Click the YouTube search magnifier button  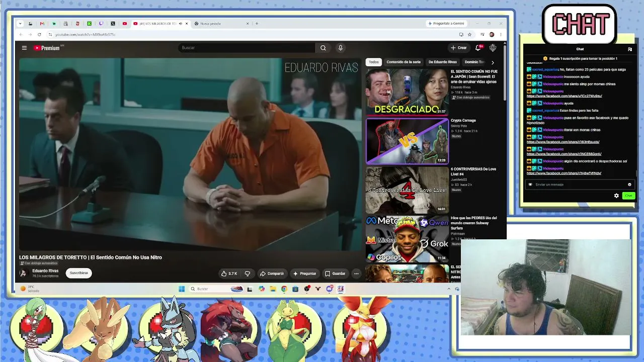pos(323,48)
